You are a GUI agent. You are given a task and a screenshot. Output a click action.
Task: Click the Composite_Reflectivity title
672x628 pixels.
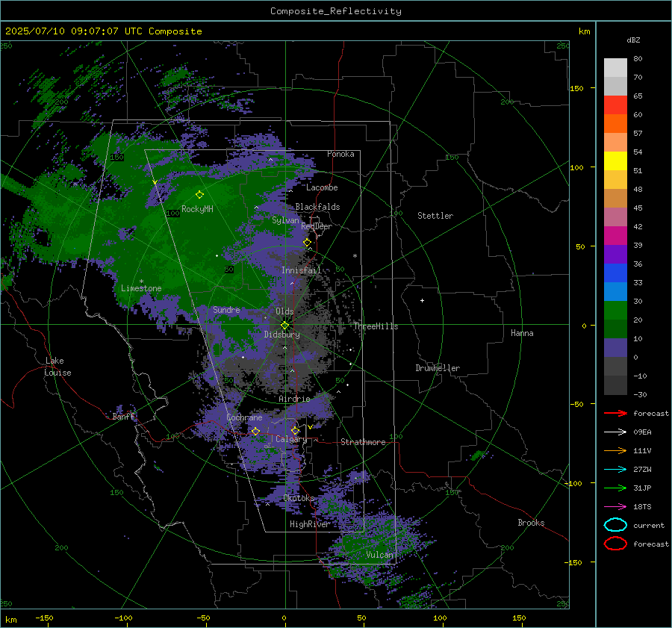[336, 11]
